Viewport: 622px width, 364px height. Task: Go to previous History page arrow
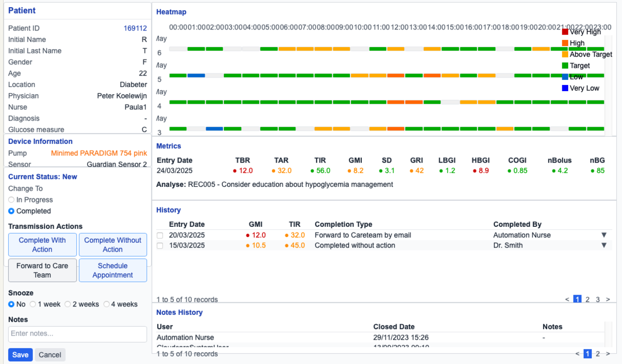(x=568, y=299)
